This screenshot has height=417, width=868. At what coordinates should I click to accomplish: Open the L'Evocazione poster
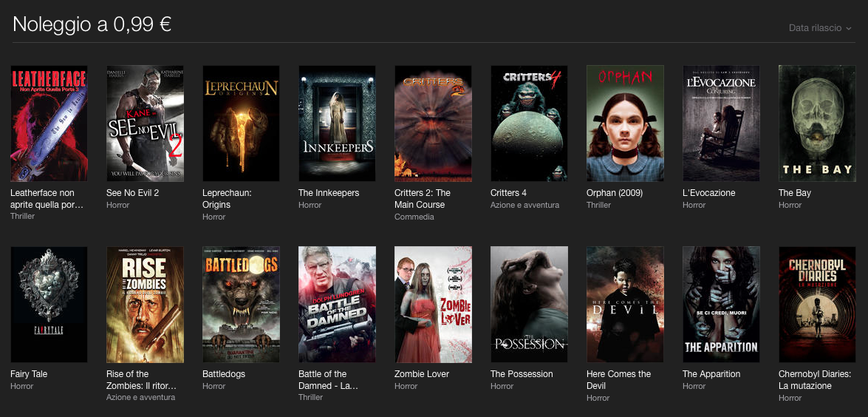(x=721, y=123)
